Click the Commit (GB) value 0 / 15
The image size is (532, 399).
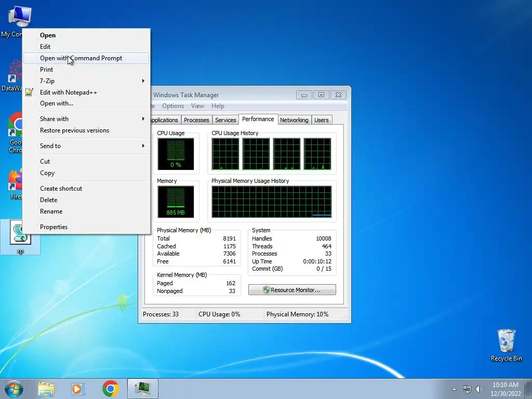coord(324,269)
